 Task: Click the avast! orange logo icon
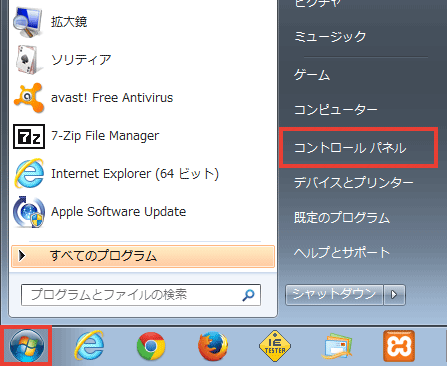coord(29,98)
